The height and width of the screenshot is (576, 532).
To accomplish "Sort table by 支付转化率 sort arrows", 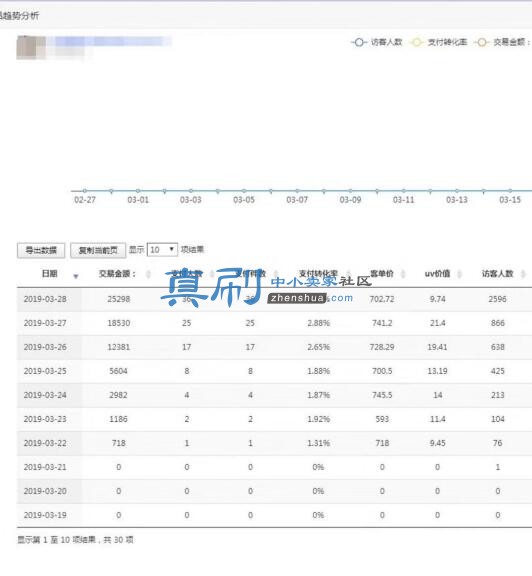I will pos(348,274).
